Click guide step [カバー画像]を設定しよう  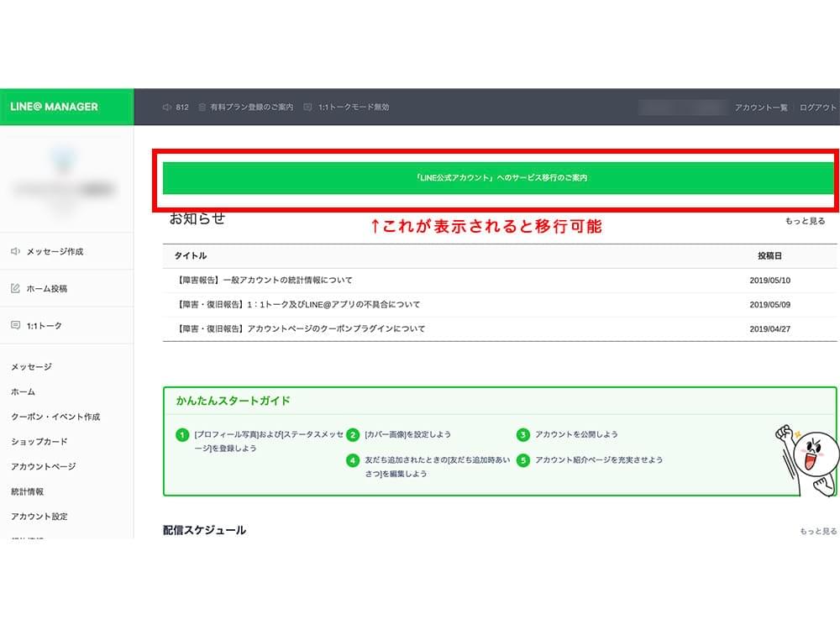point(407,434)
